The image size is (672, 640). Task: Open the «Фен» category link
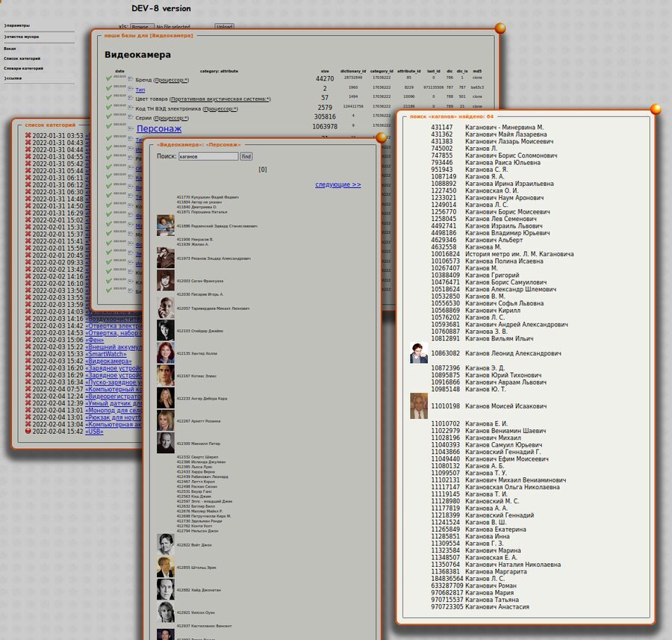point(94,340)
